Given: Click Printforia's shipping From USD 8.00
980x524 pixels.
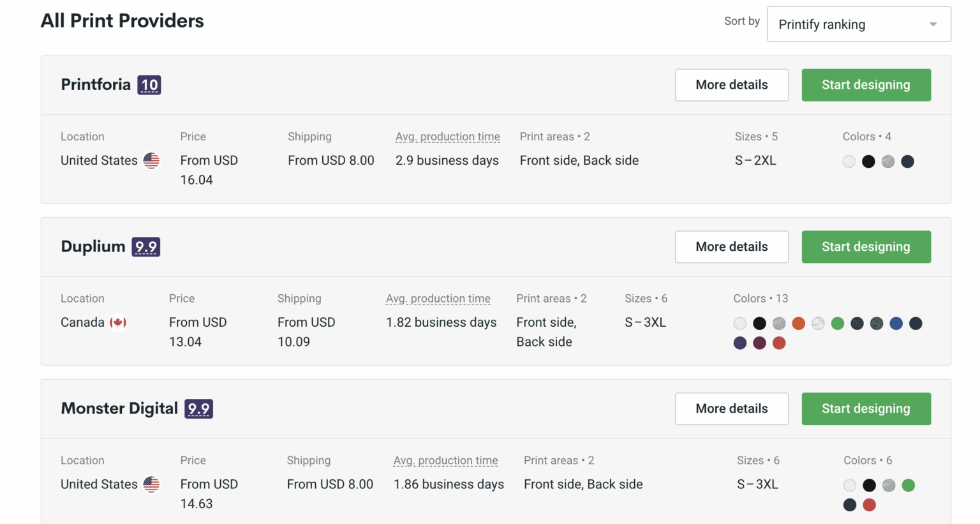Looking at the screenshot, I should (x=331, y=161).
